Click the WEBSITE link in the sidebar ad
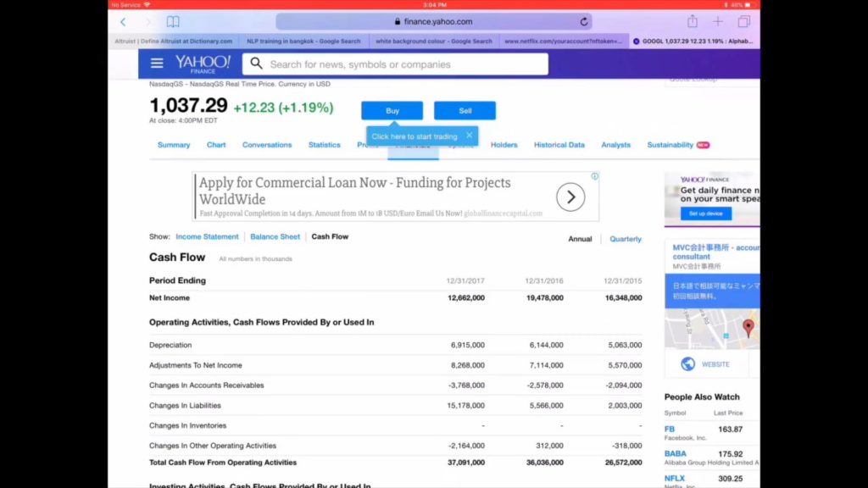The width and height of the screenshot is (868, 488). [715, 364]
